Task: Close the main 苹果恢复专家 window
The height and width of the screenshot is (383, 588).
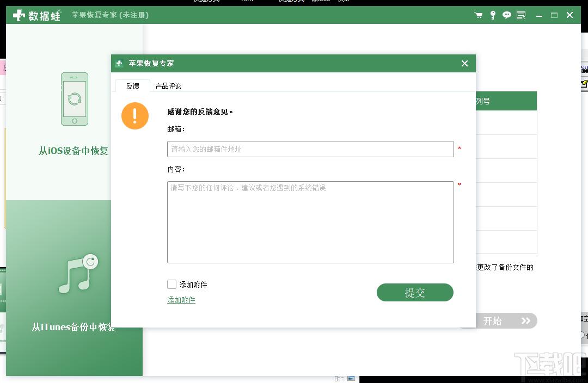Action: pyautogui.click(x=569, y=15)
